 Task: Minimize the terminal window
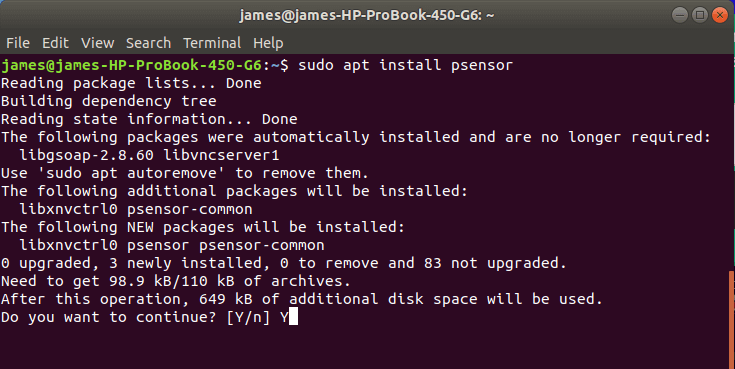click(x=680, y=15)
